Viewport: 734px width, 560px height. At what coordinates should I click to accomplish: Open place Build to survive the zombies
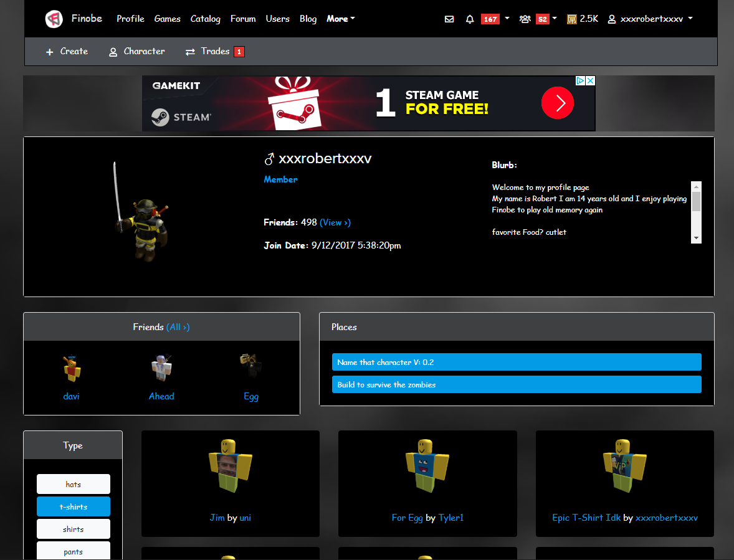[x=517, y=384]
